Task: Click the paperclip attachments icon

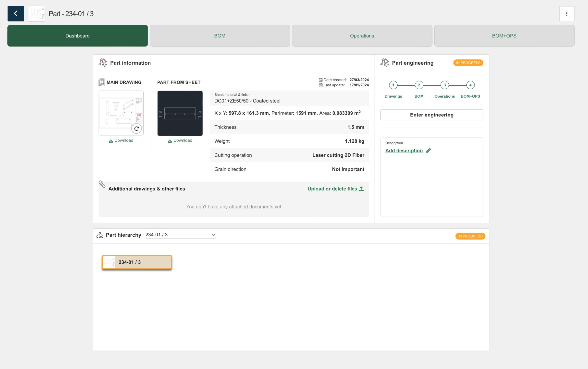Action: (102, 184)
